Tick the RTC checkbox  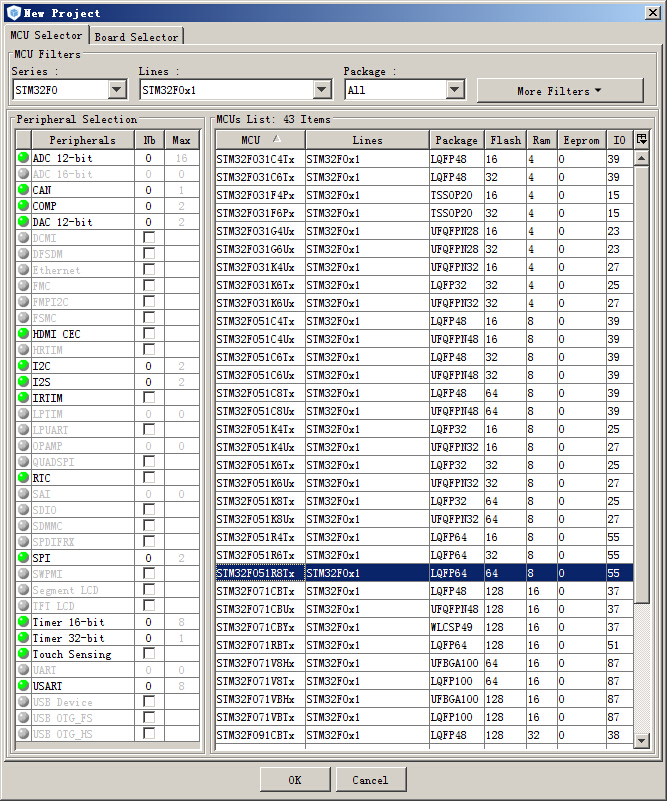[x=149, y=478]
